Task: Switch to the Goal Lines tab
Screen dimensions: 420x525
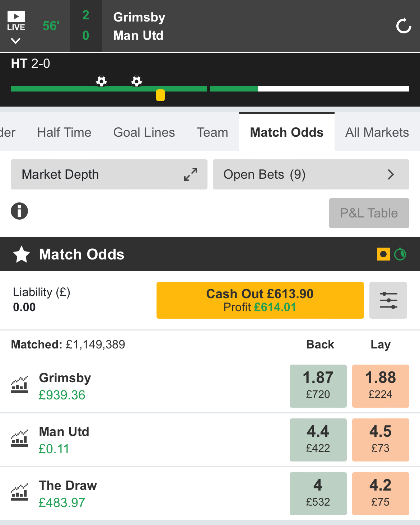Action: pyautogui.click(x=144, y=132)
